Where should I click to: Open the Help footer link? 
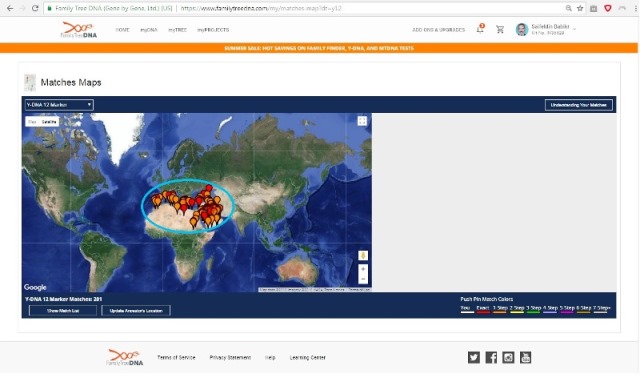pos(270,357)
